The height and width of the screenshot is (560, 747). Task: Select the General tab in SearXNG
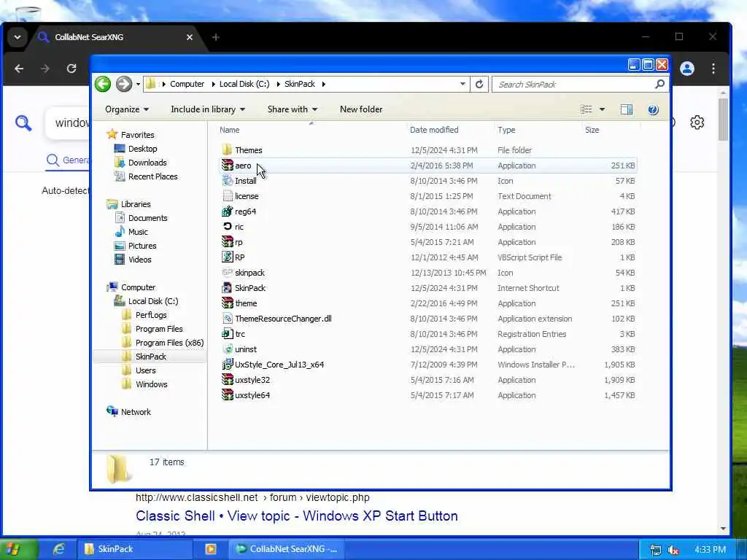(68, 160)
